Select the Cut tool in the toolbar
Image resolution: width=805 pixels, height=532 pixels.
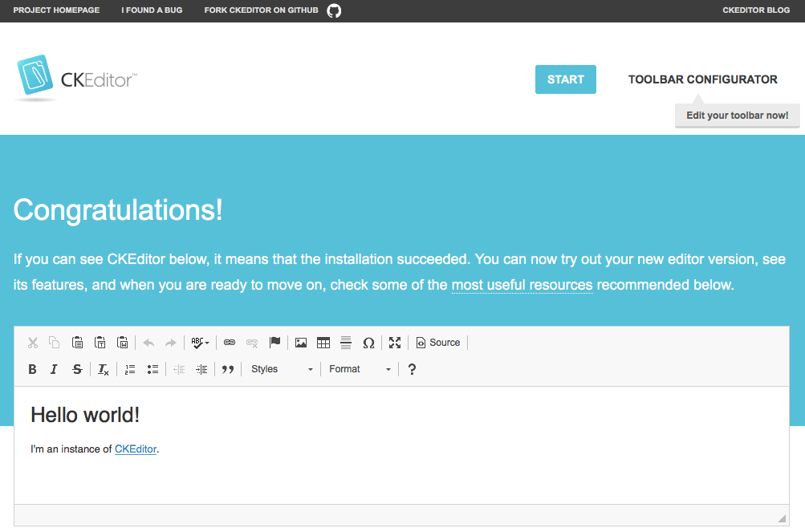pos(32,342)
